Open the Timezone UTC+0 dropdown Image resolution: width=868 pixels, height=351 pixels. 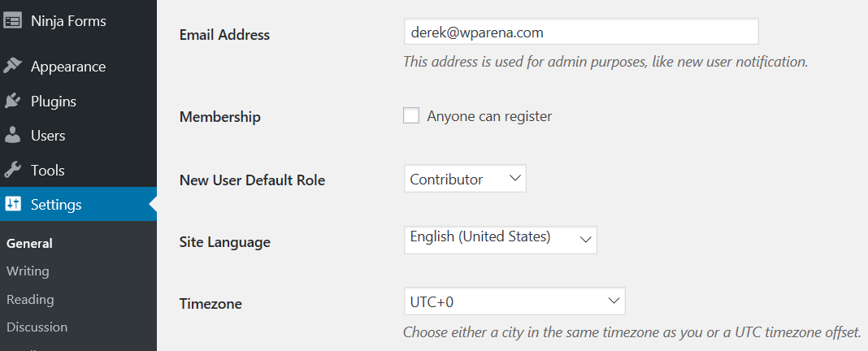pyautogui.click(x=514, y=301)
